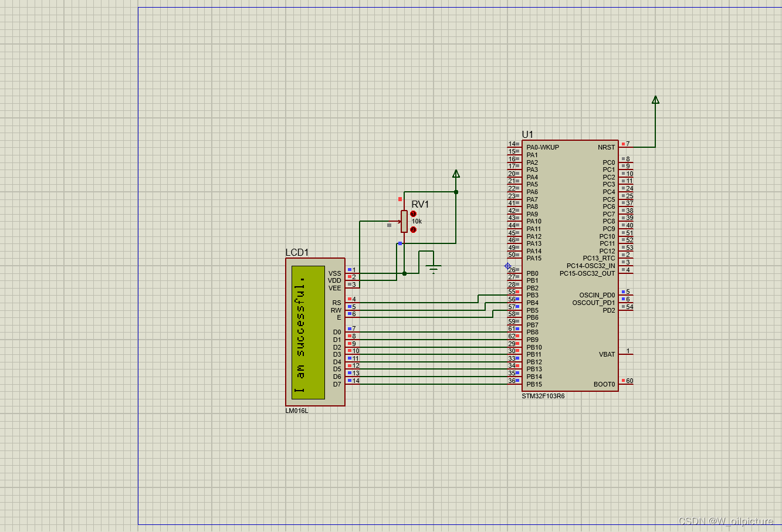Select the RV1 reference label
The height and width of the screenshot is (532, 782).
420,204
